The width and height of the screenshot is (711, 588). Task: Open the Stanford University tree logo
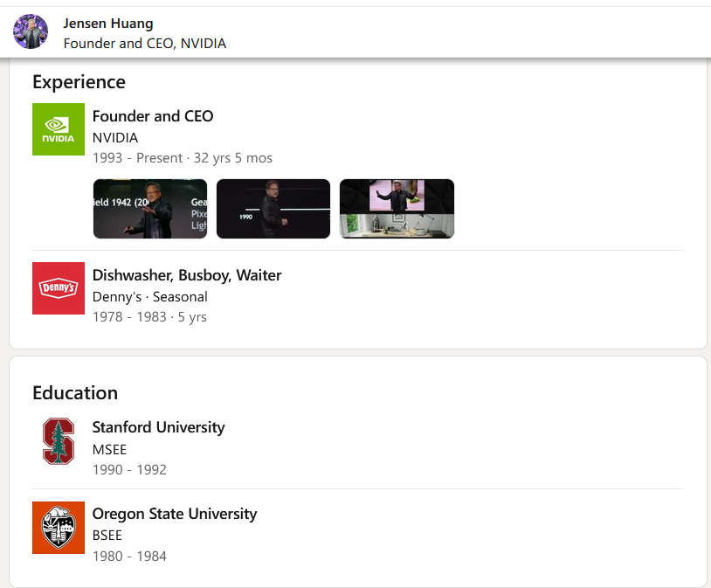click(x=59, y=441)
